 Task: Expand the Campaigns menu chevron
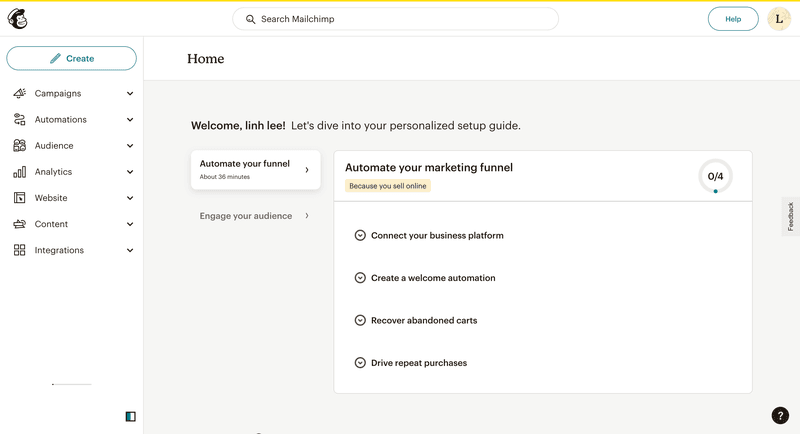click(130, 94)
